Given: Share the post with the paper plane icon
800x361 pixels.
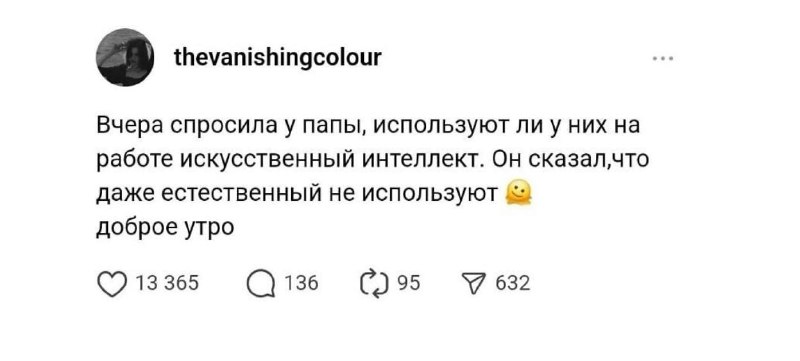Looking at the screenshot, I should click(472, 283).
